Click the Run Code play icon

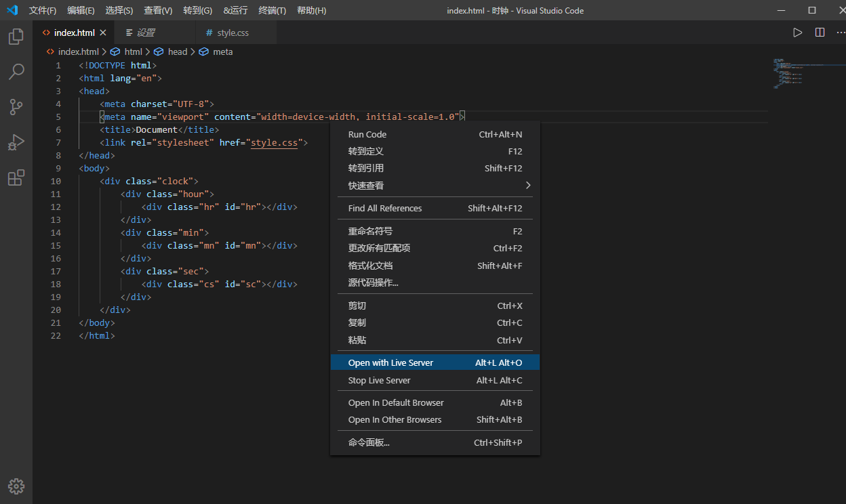point(797,32)
